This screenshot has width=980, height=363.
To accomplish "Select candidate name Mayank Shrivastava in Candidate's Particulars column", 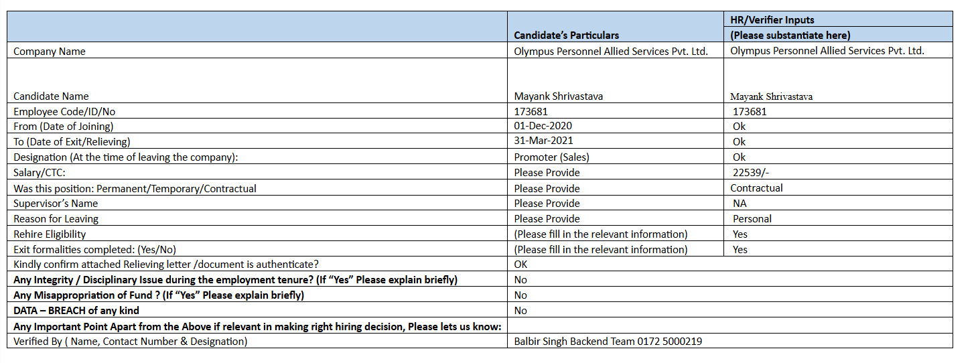I will click(558, 96).
